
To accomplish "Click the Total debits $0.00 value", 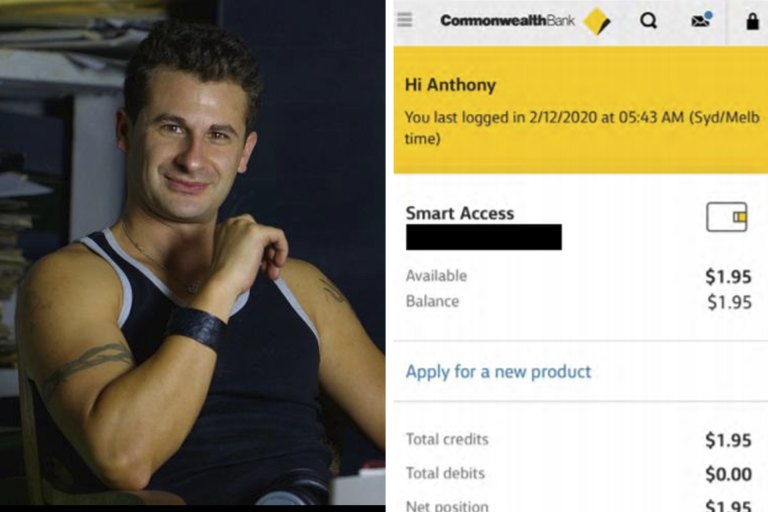I will 728,474.
